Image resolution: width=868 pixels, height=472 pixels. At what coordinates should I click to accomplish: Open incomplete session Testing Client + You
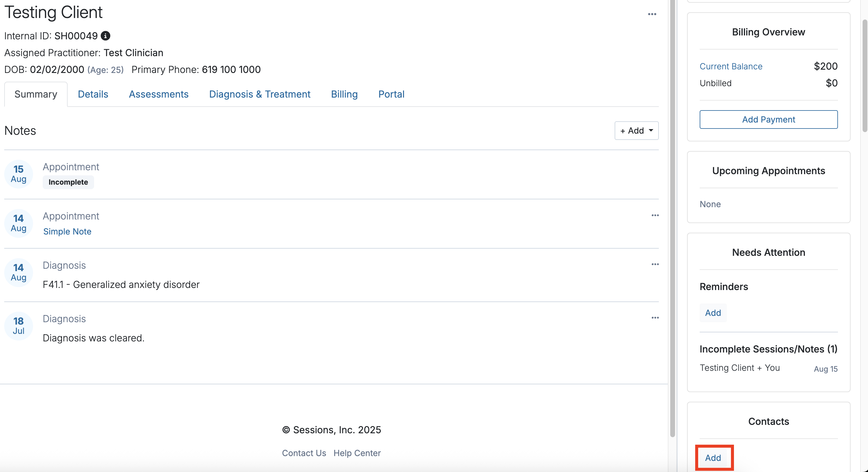(x=740, y=368)
